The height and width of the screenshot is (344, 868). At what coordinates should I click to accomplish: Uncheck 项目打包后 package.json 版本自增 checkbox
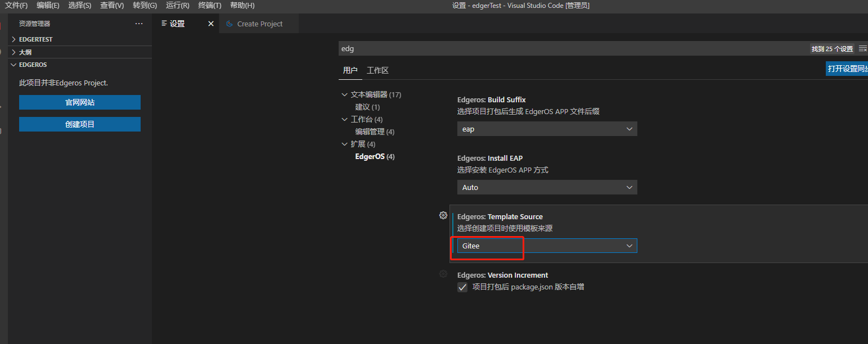coord(462,287)
